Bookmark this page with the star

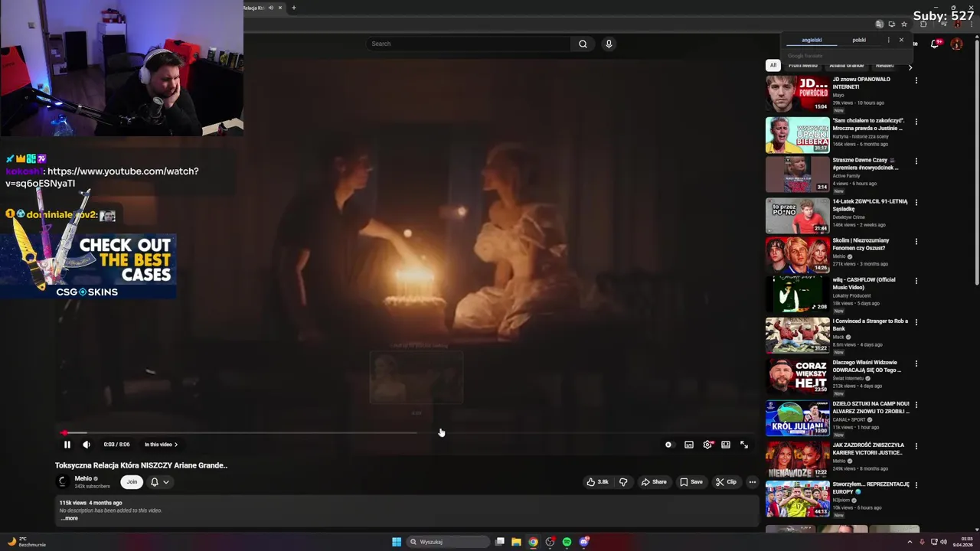[x=904, y=24]
